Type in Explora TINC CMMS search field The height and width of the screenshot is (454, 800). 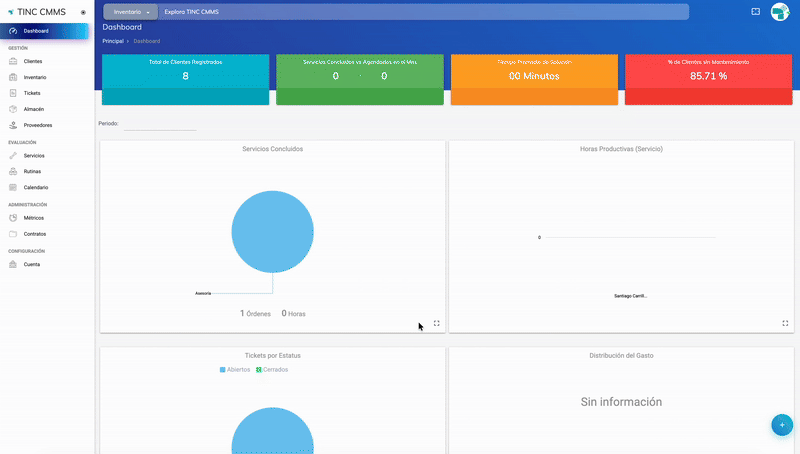pyautogui.click(x=420, y=12)
